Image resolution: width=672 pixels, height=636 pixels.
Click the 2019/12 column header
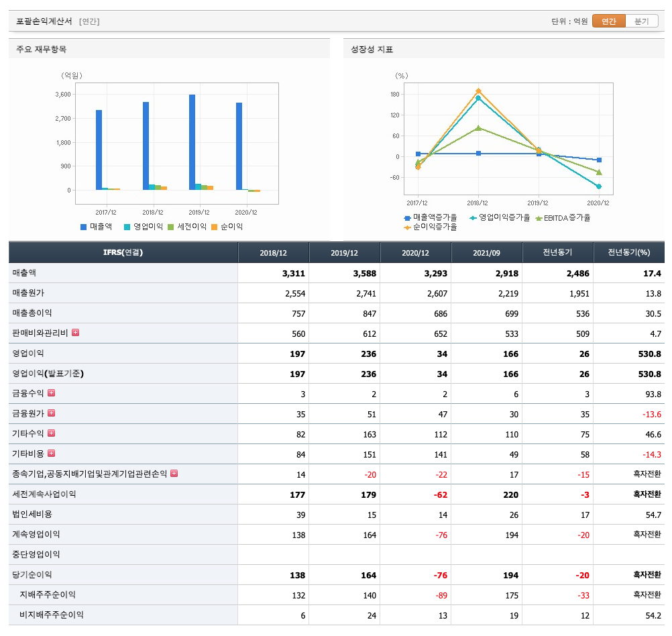(344, 253)
